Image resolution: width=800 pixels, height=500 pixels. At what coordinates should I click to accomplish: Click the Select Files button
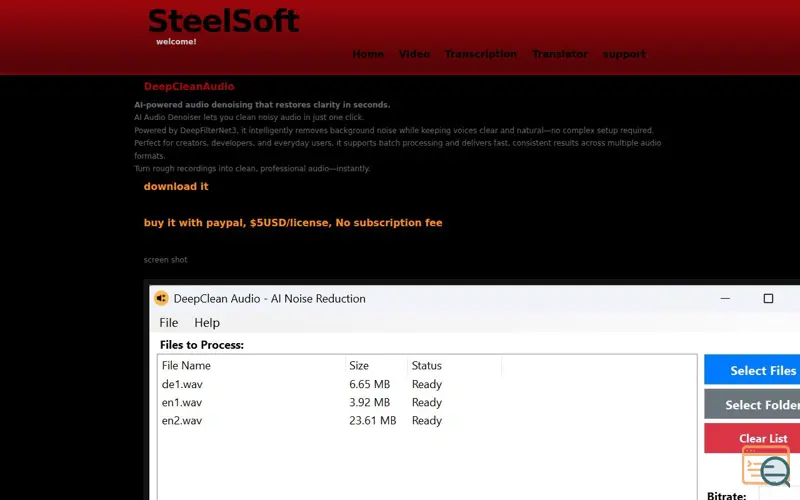(752, 370)
